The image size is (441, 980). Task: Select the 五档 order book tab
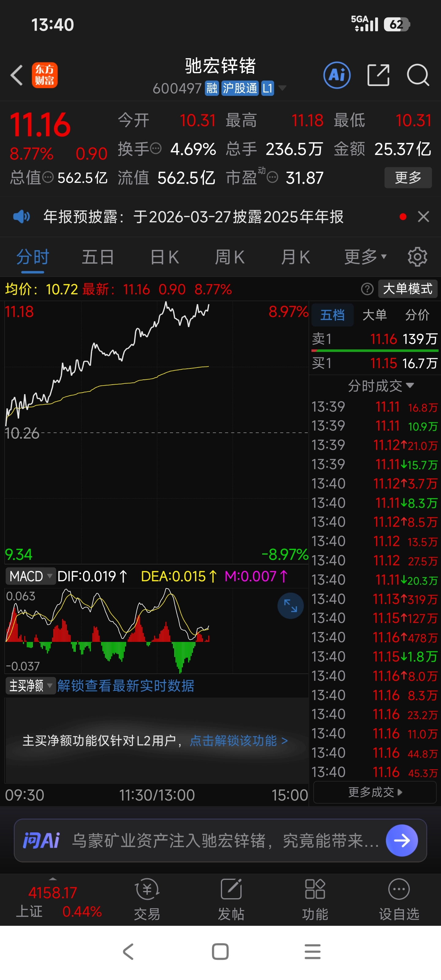333,315
